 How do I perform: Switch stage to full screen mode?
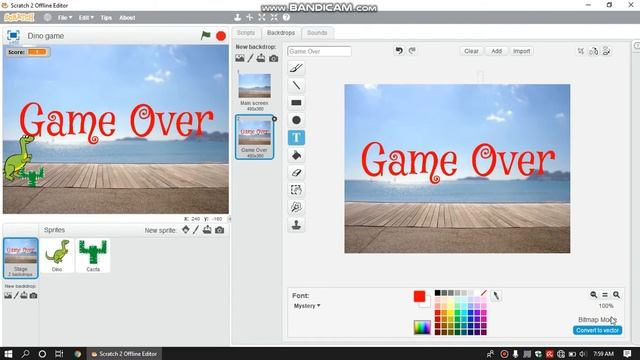[13, 36]
